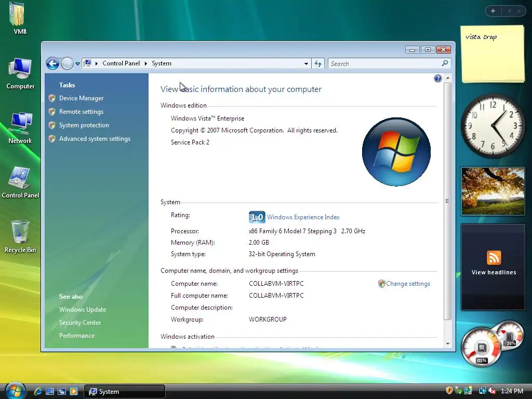532x399 pixels.
Task: Select System in the address breadcrumb
Action: (x=162, y=63)
